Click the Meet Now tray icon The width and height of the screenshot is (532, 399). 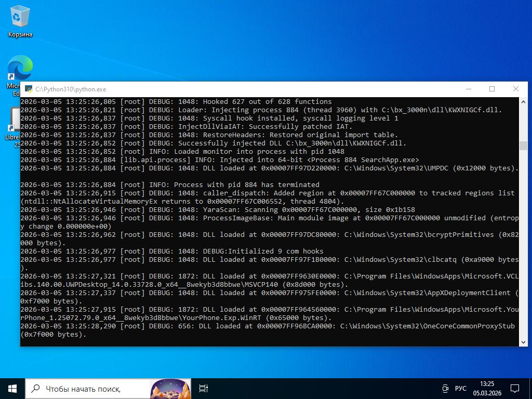[445, 388]
